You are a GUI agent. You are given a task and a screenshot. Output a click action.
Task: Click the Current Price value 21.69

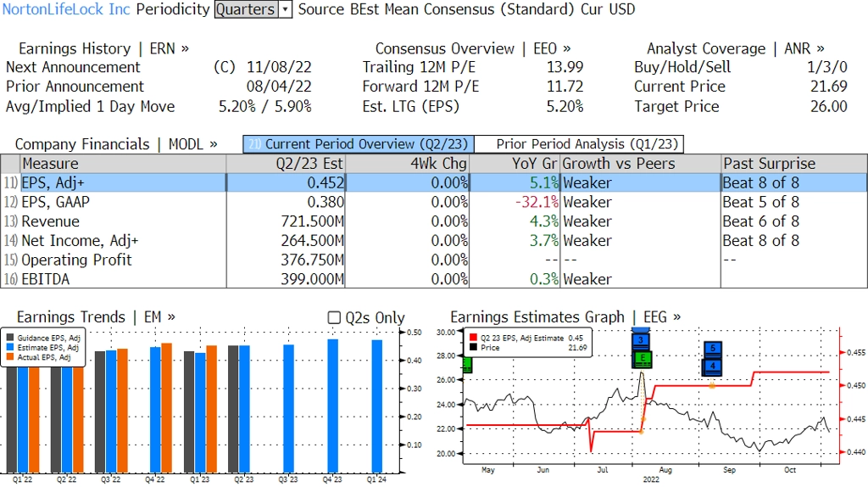point(829,87)
